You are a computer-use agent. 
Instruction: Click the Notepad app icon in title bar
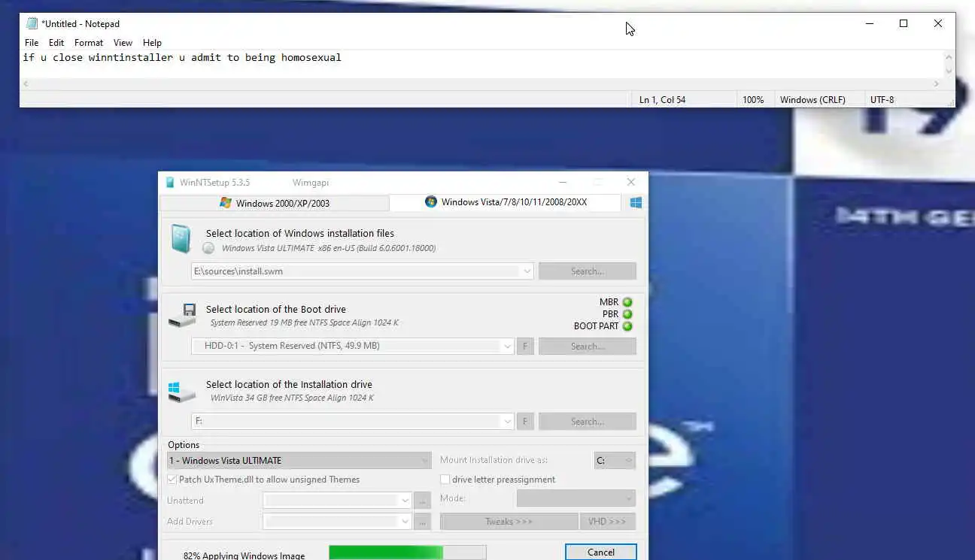pos(32,23)
